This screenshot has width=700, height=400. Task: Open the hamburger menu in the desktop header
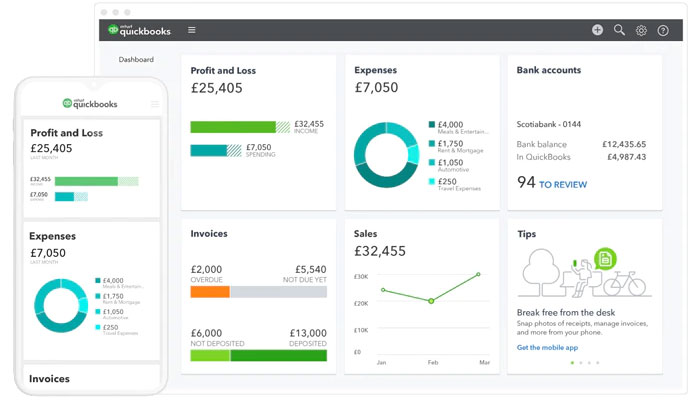tap(192, 30)
